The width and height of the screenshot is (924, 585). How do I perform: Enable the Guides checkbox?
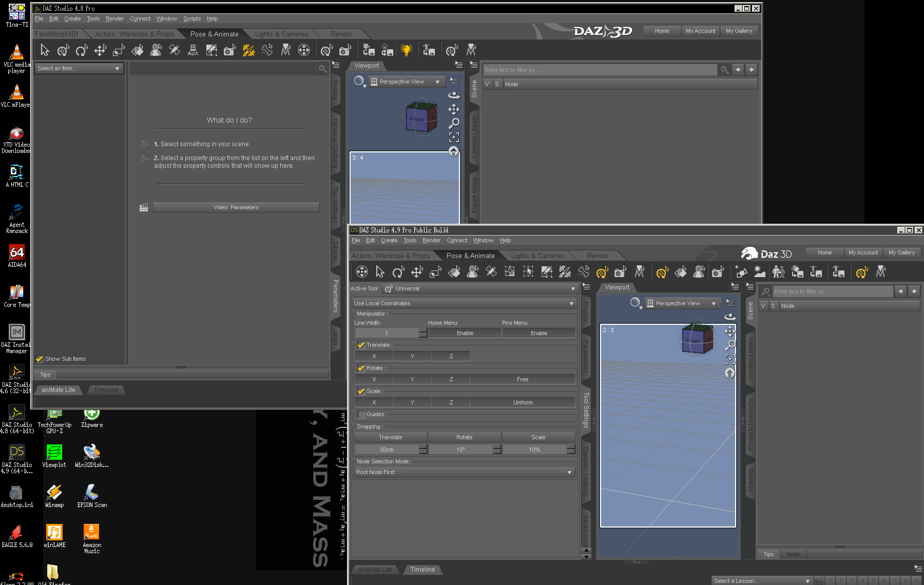pos(361,415)
